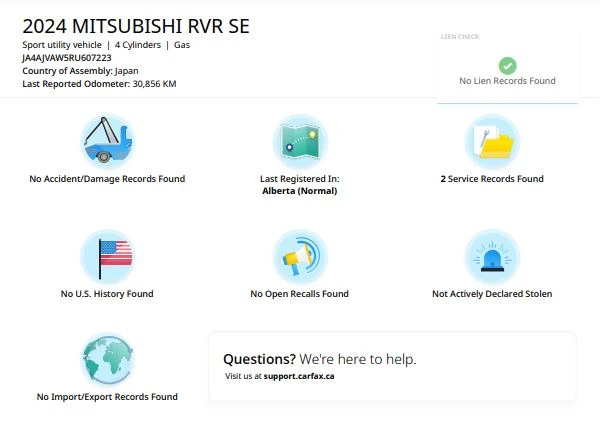Select "Country of Assembly: Japan" text

tap(80, 71)
